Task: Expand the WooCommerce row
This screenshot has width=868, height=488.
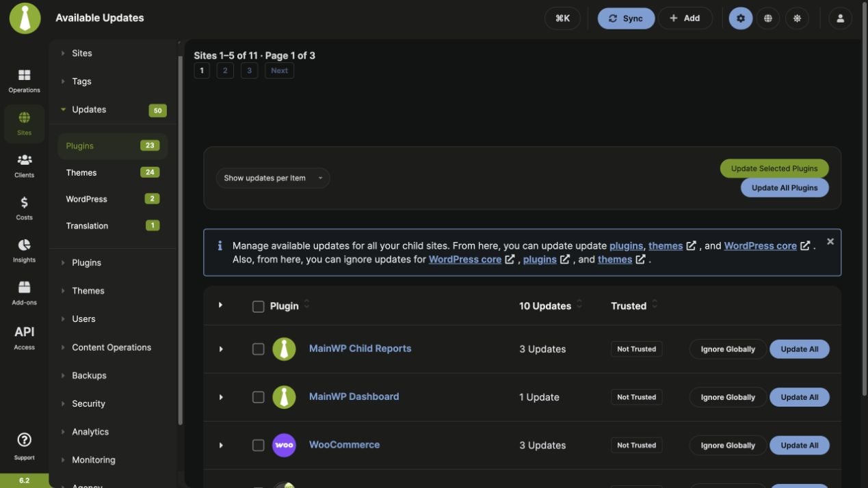Action: (x=221, y=446)
